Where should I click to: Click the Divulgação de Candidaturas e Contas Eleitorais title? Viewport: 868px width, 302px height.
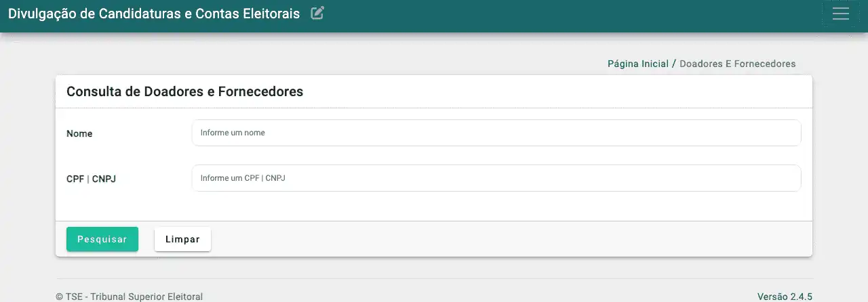tap(154, 14)
